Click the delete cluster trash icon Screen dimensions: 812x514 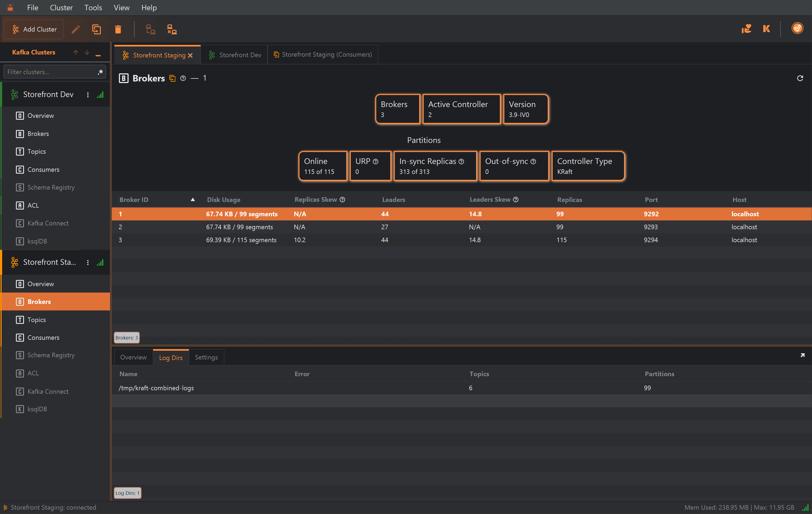point(118,29)
